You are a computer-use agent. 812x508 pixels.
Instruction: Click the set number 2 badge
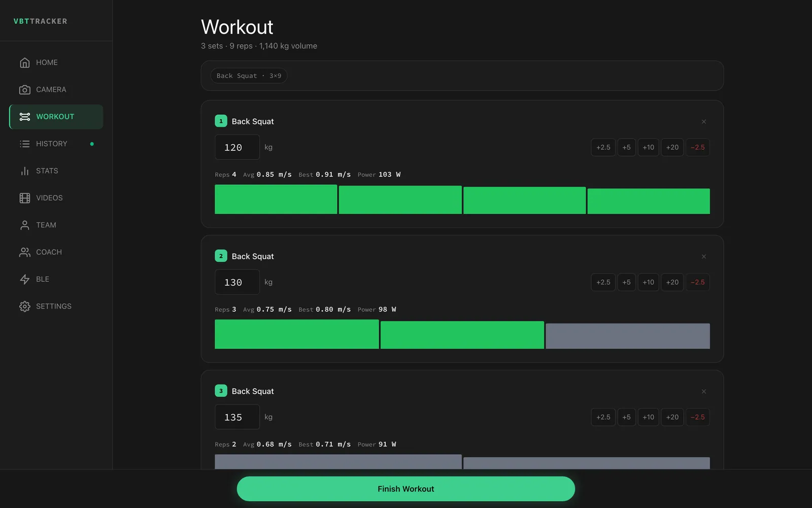tap(221, 256)
